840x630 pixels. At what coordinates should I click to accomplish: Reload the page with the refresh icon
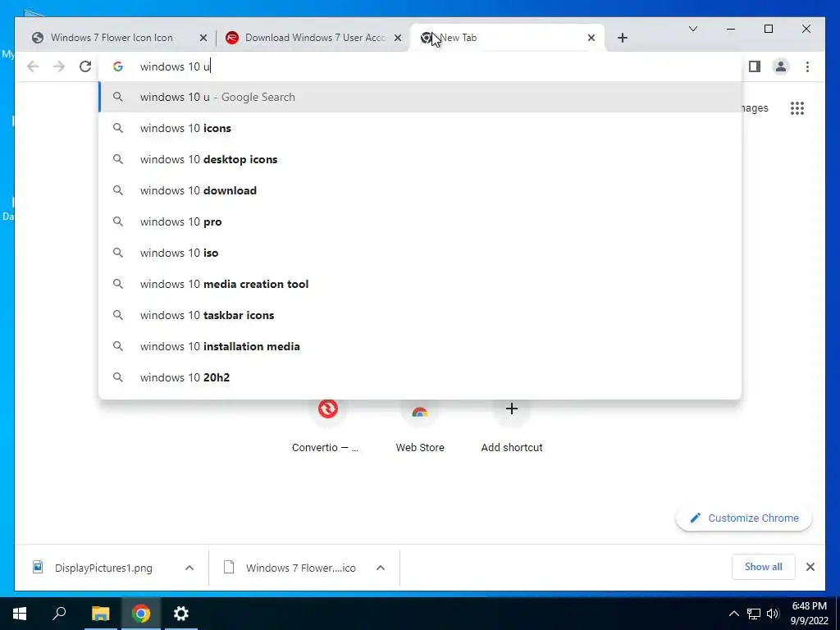coord(85,66)
